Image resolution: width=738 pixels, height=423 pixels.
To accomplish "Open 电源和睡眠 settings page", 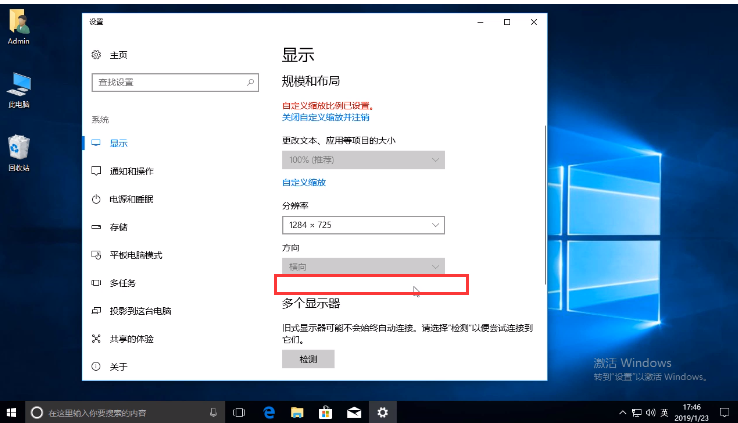I will tap(131, 199).
